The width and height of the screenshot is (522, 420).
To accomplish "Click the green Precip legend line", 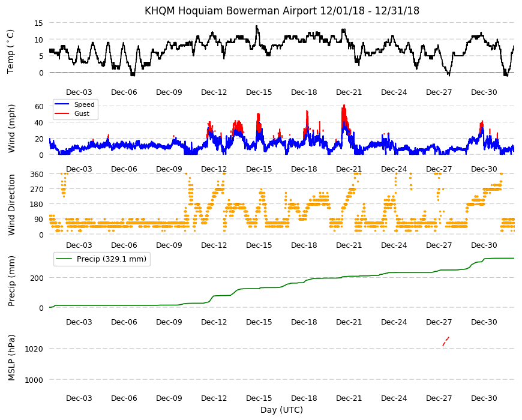I will tap(64, 259).
